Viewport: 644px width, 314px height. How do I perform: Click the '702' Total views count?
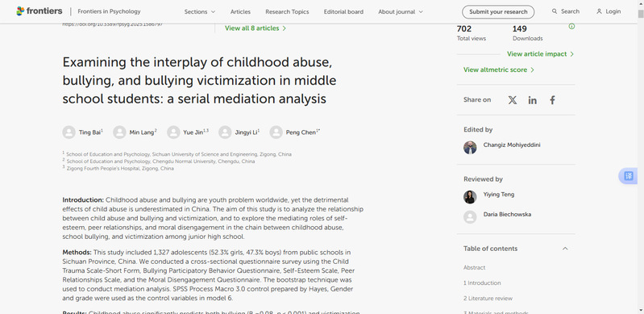click(x=464, y=29)
